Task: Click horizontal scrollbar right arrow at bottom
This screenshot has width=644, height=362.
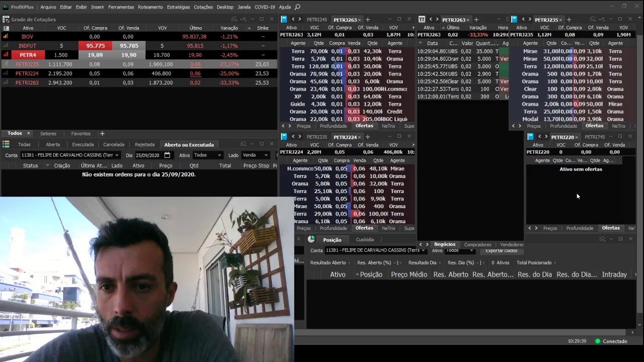Action: click(633, 332)
